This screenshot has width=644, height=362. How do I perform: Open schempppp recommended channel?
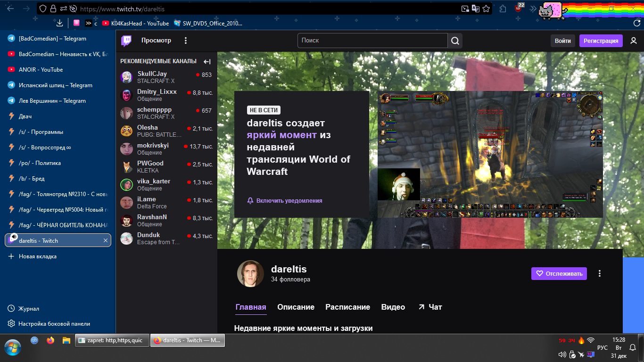(166, 113)
